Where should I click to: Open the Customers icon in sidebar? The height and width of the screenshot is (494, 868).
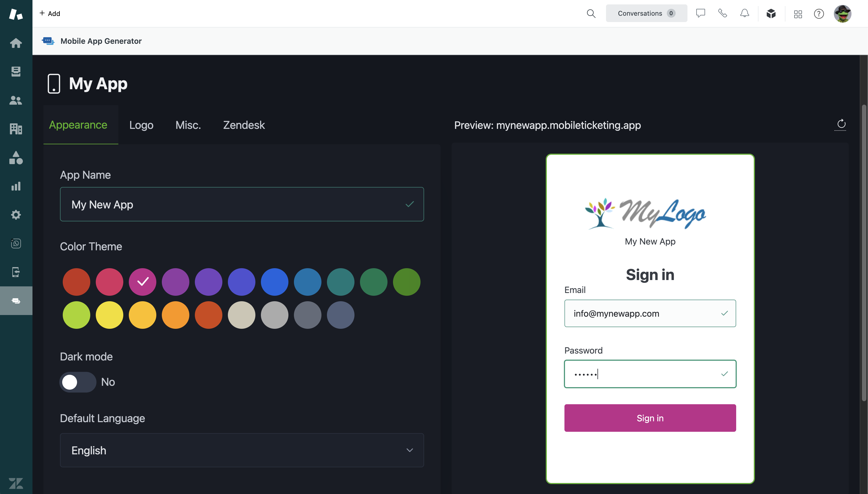pyautogui.click(x=16, y=101)
